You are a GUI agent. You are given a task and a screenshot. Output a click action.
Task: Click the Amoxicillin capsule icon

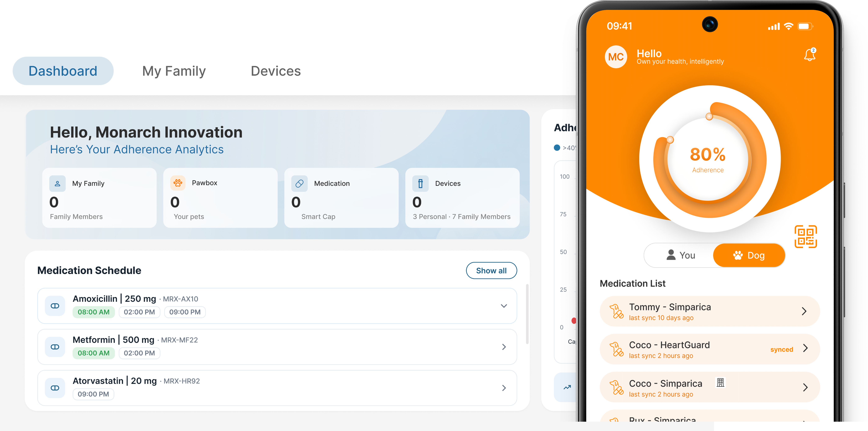55,306
